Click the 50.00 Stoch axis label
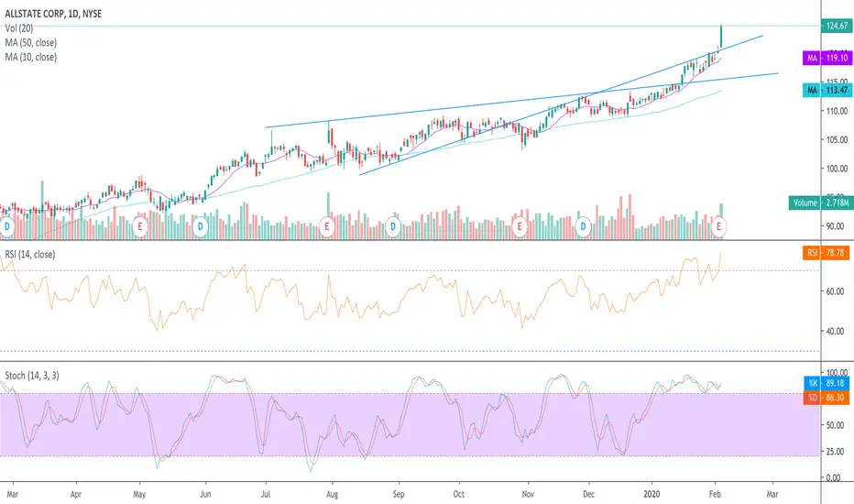 835,425
